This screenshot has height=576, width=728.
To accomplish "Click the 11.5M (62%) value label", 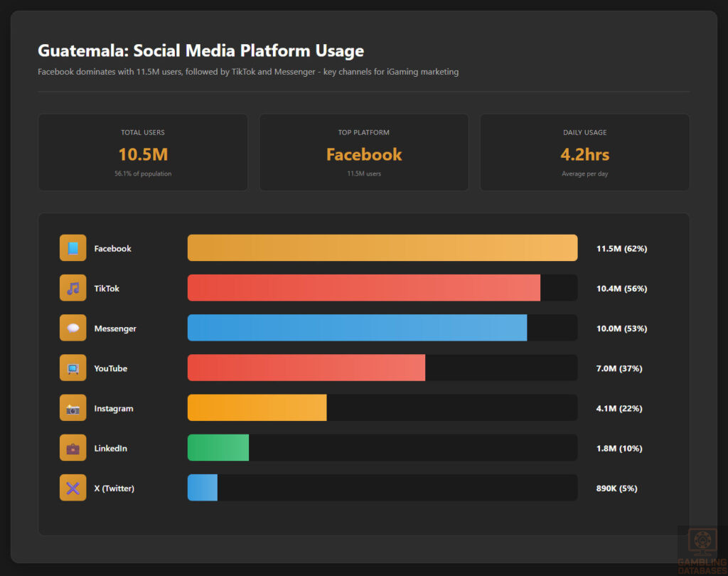I will (621, 248).
